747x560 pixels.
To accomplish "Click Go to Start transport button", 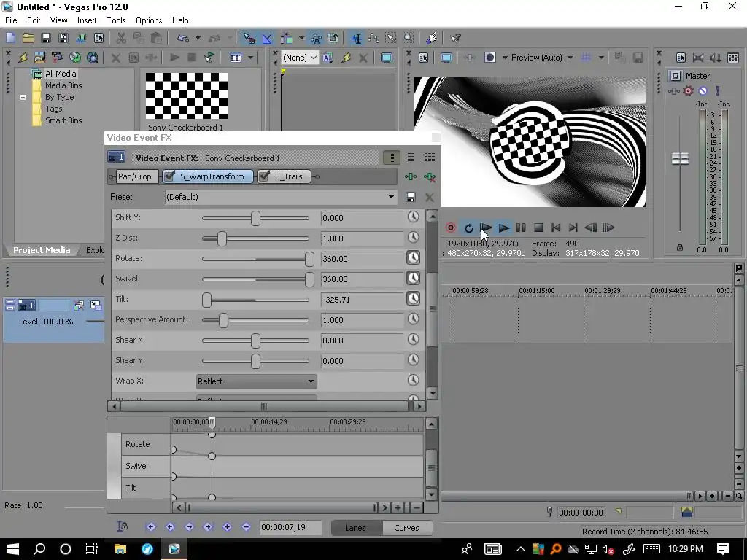I will pyautogui.click(x=555, y=227).
